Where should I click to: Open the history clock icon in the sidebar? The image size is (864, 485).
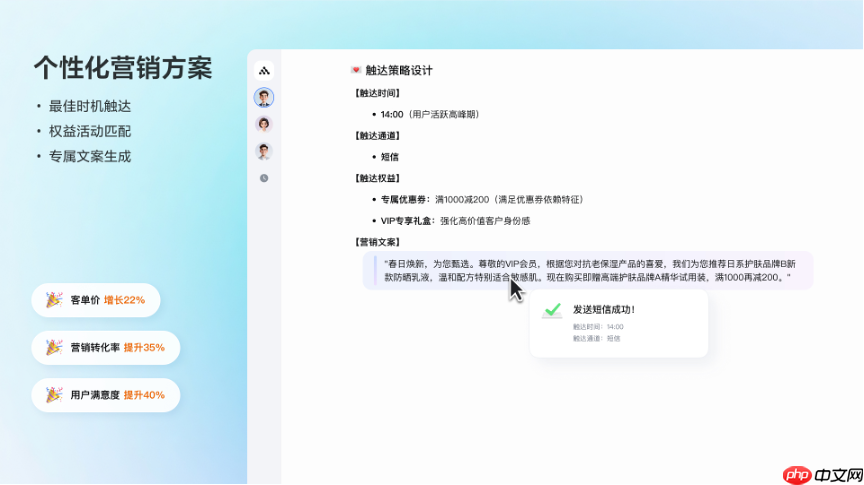[264, 178]
